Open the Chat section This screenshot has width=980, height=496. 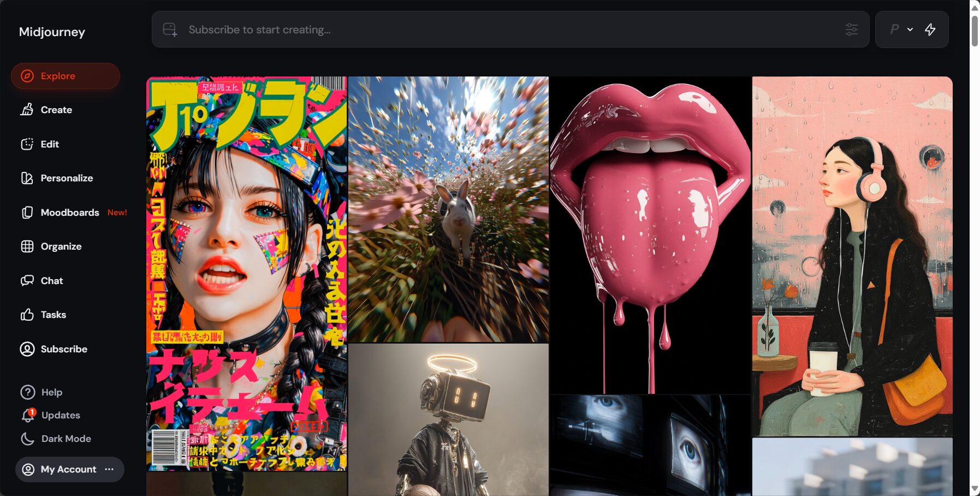[x=52, y=281]
